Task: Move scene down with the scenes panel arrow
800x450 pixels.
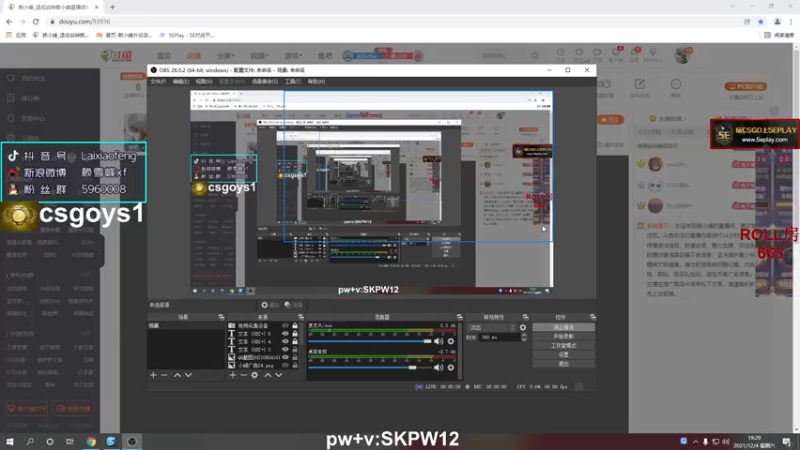Action: click(188, 375)
